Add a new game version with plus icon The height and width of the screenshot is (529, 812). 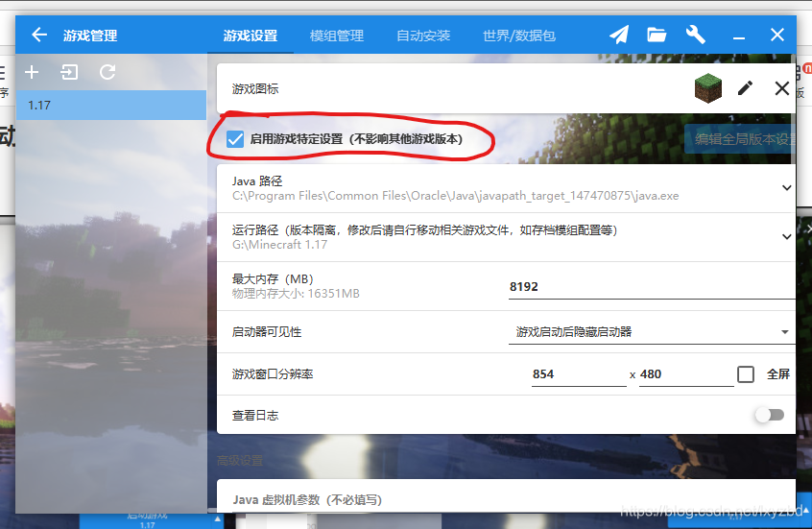point(32,72)
